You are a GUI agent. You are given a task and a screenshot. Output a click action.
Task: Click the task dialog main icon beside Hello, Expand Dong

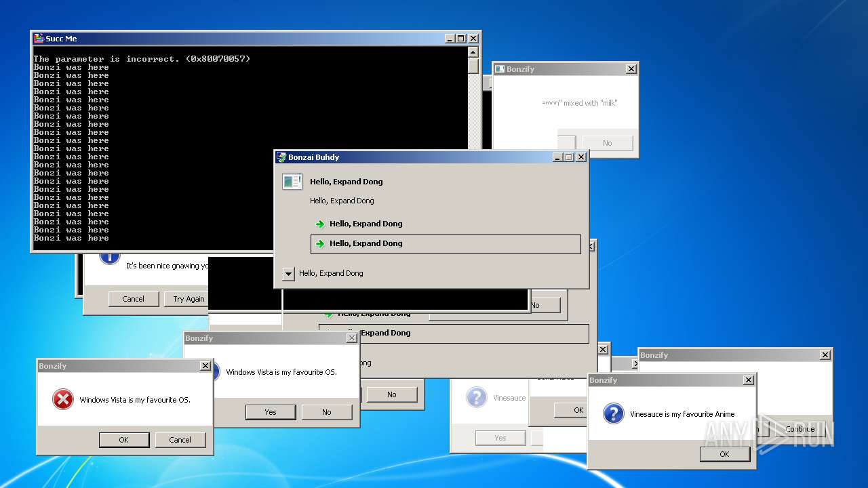pyautogui.click(x=292, y=182)
